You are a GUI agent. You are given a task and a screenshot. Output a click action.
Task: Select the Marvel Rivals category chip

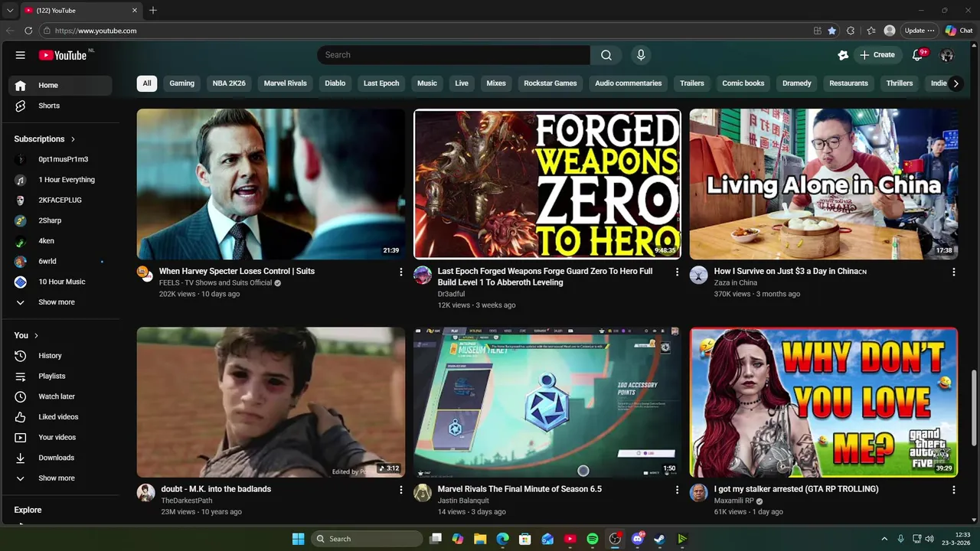pos(285,83)
